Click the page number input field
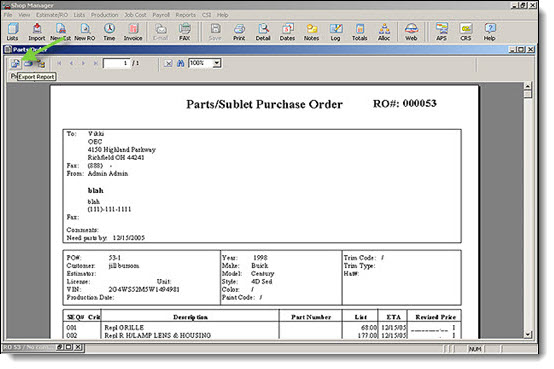This screenshot has width=554, height=369. pyautogui.click(x=116, y=63)
